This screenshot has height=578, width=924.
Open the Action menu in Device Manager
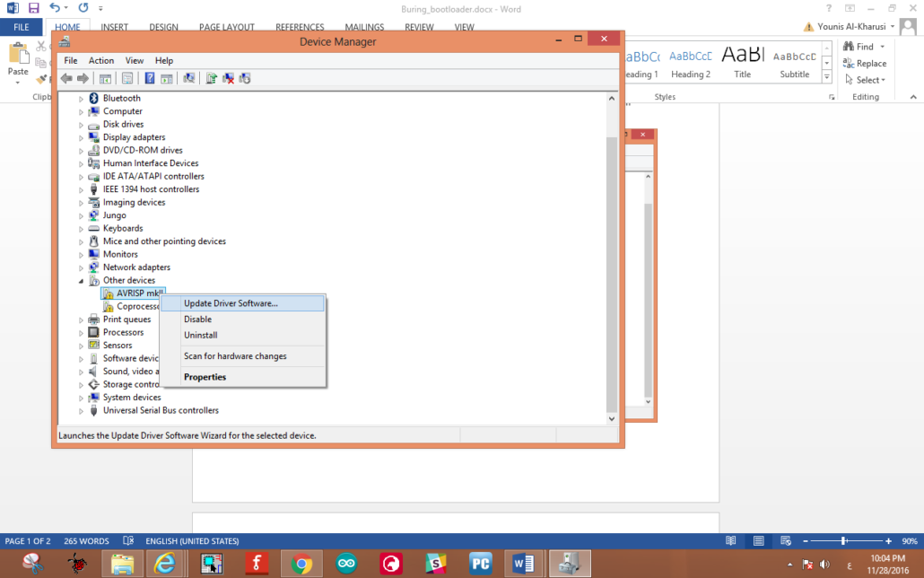click(101, 60)
